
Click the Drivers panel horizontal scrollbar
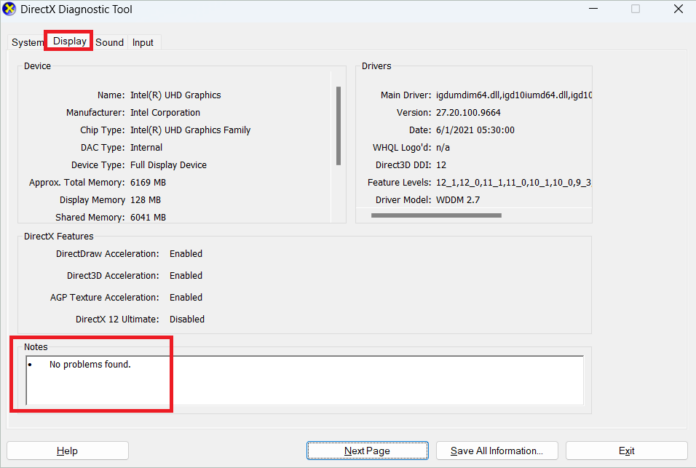pos(436,215)
